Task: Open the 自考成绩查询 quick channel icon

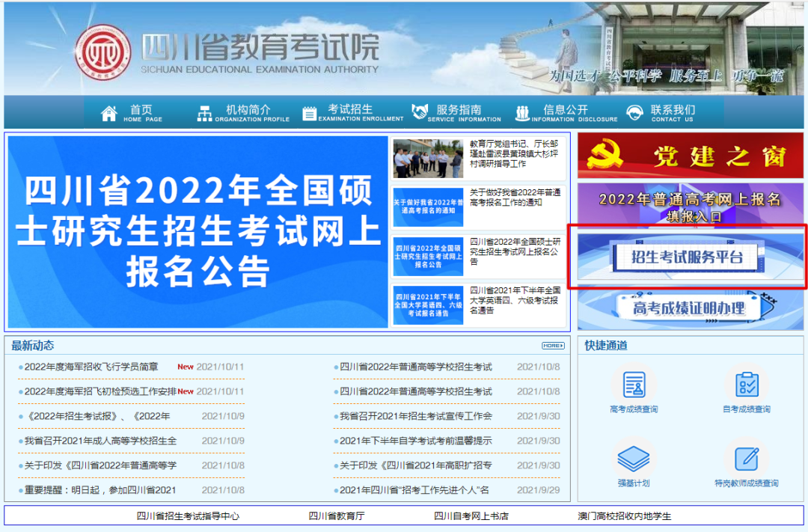Action: click(x=745, y=385)
